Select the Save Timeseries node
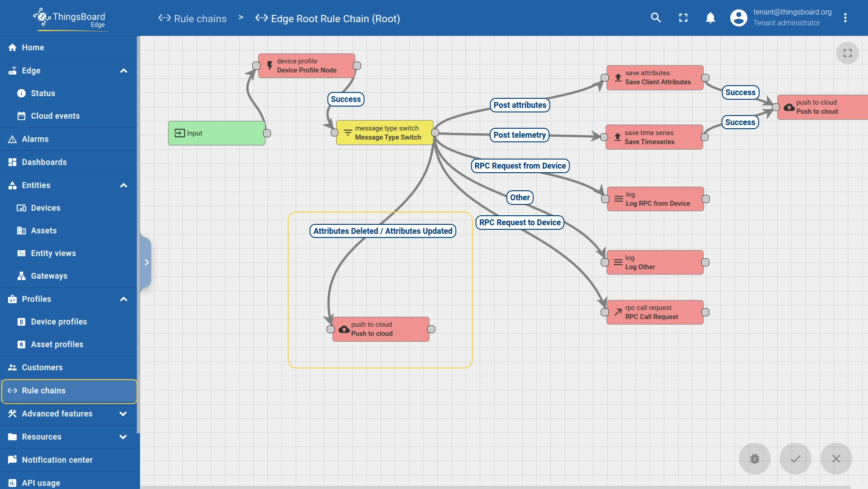 pyautogui.click(x=654, y=137)
